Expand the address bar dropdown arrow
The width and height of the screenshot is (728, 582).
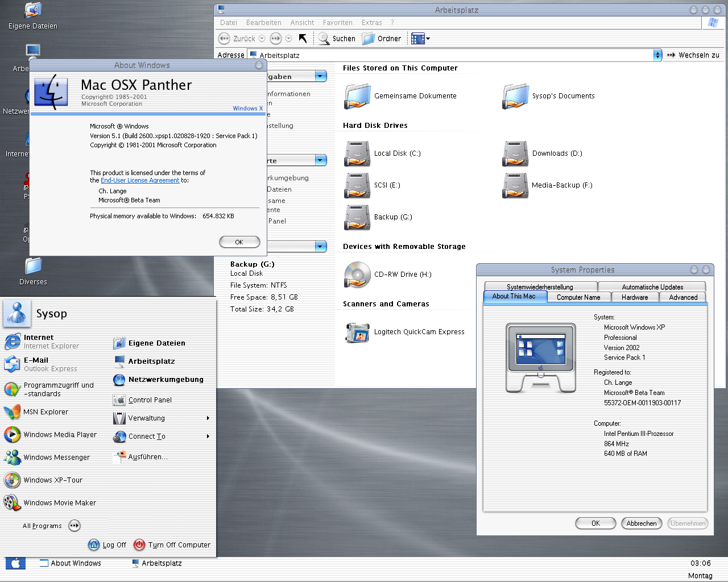(x=657, y=55)
